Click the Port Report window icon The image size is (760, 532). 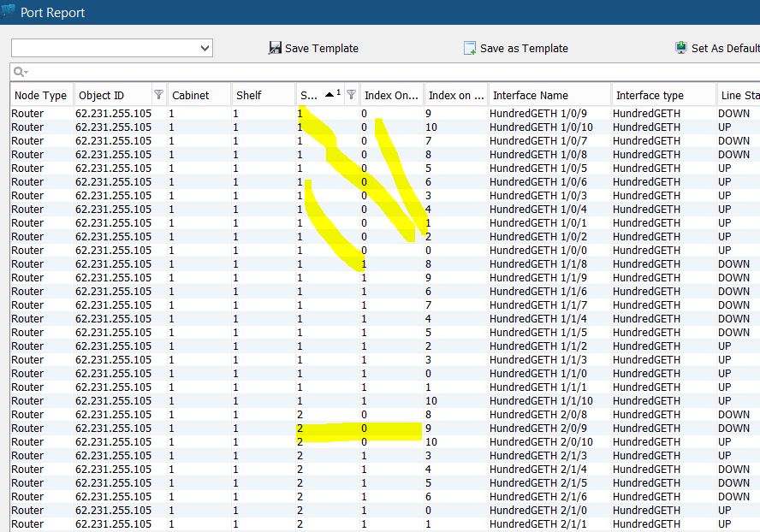click(x=8, y=12)
